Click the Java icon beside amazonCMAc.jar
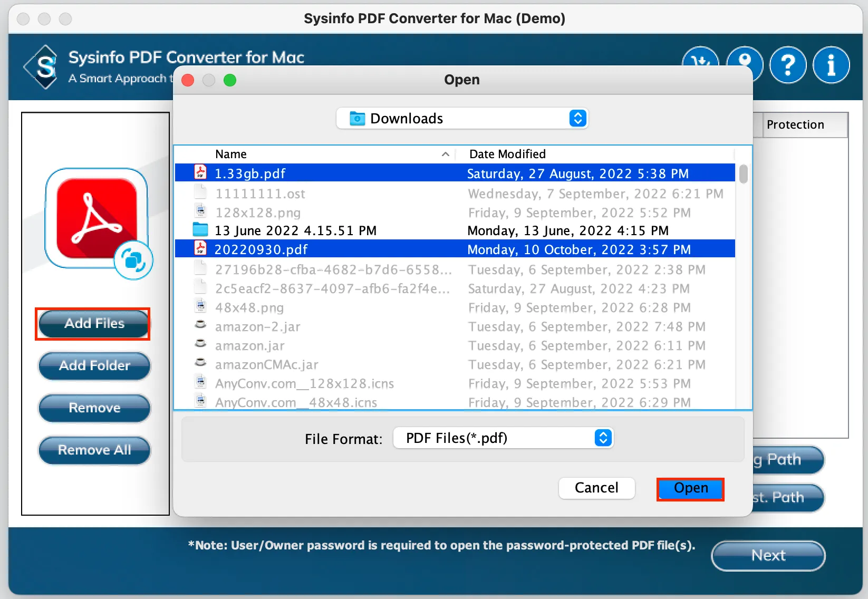This screenshot has width=868, height=599. tap(200, 362)
